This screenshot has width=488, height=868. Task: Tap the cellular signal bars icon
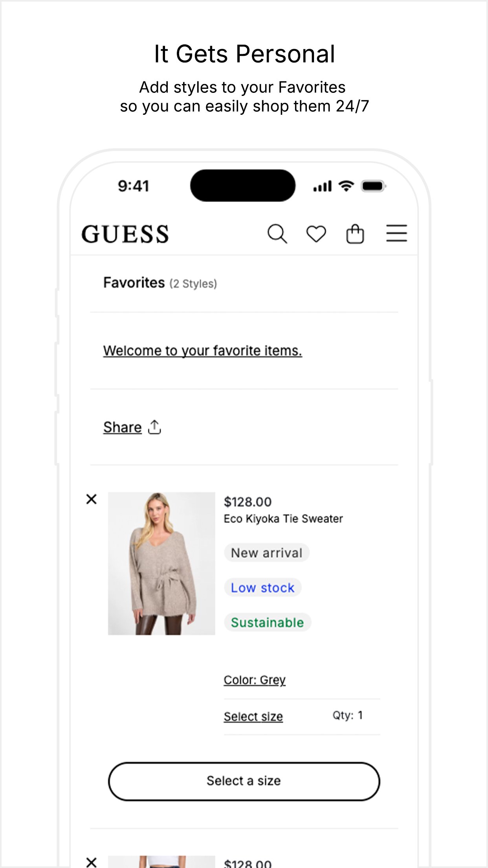[322, 186]
